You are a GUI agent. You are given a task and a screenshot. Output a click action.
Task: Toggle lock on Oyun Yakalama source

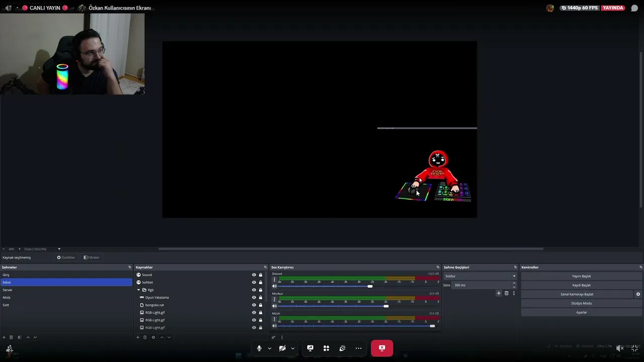tap(261, 298)
